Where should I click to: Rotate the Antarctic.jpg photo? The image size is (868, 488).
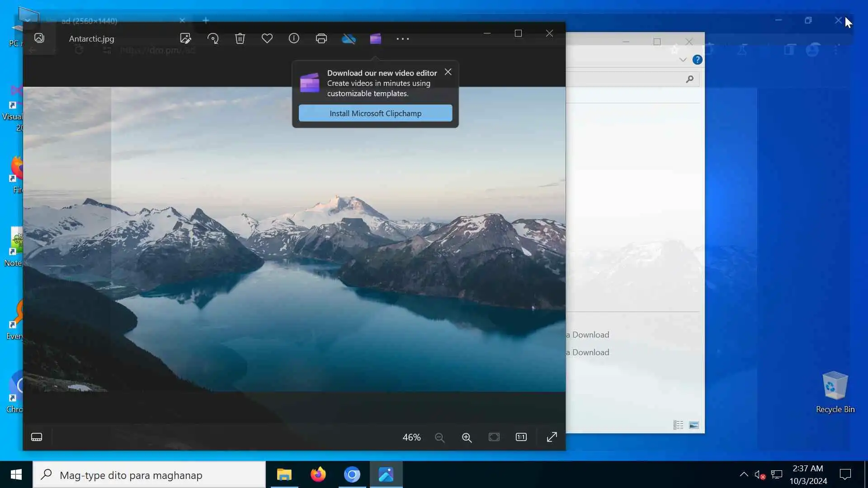[213, 38]
